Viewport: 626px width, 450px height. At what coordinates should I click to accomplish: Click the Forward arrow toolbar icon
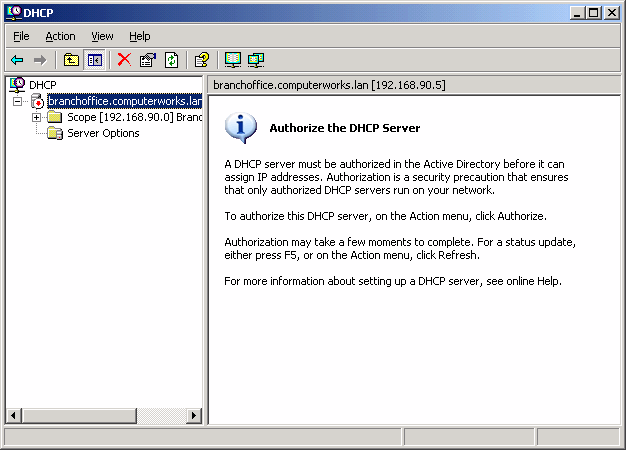tap(40, 60)
